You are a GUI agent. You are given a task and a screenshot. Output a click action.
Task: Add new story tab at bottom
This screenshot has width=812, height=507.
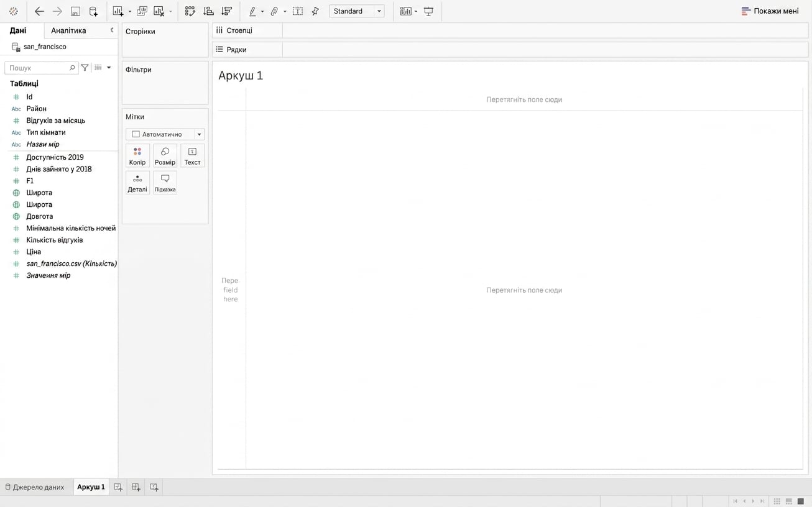154,487
